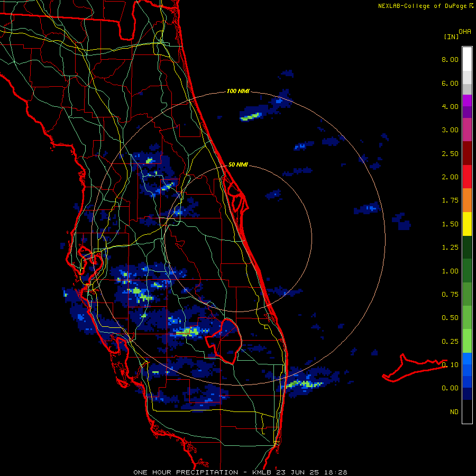Select the 3.00 legend value
Image resolution: width=476 pixels, height=476 pixels.
point(450,130)
